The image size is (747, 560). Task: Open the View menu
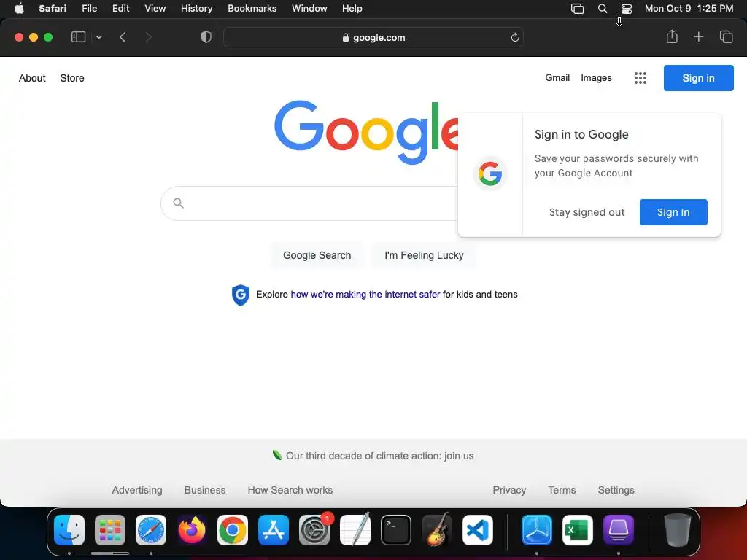coord(155,9)
